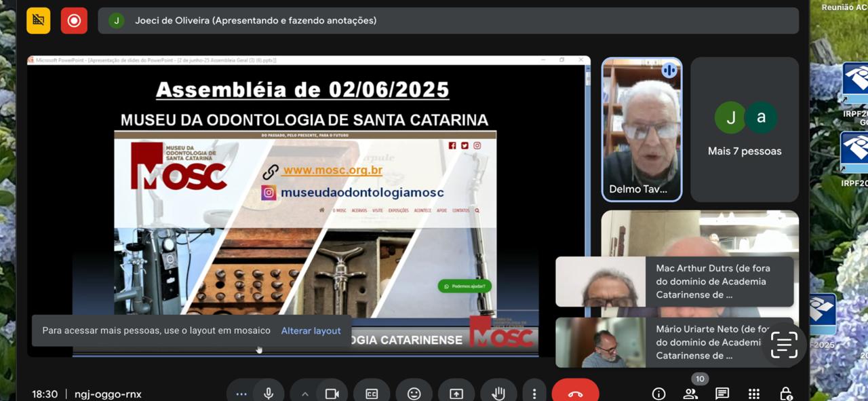Turn the camera on or off
Viewport: 868px width, 401px height.
point(332,394)
